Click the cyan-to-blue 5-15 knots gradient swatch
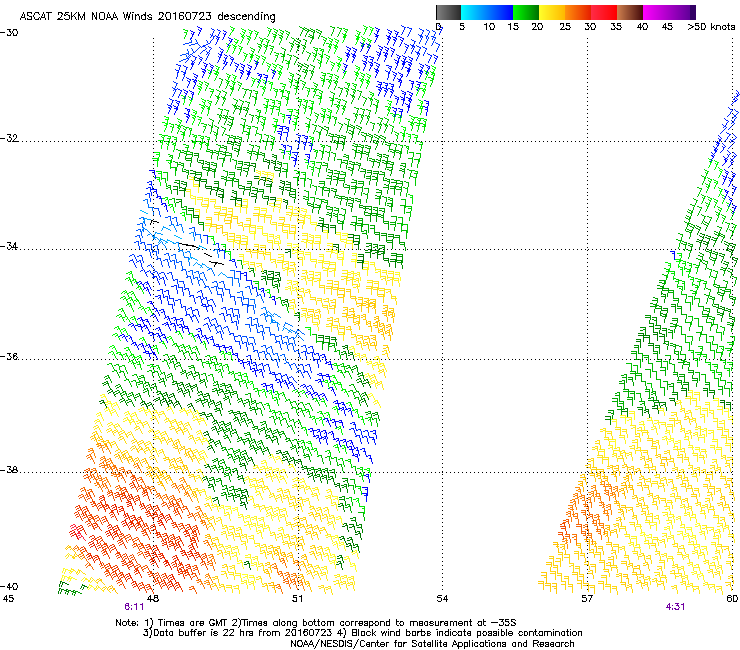The image size is (740, 650). point(487,12)
